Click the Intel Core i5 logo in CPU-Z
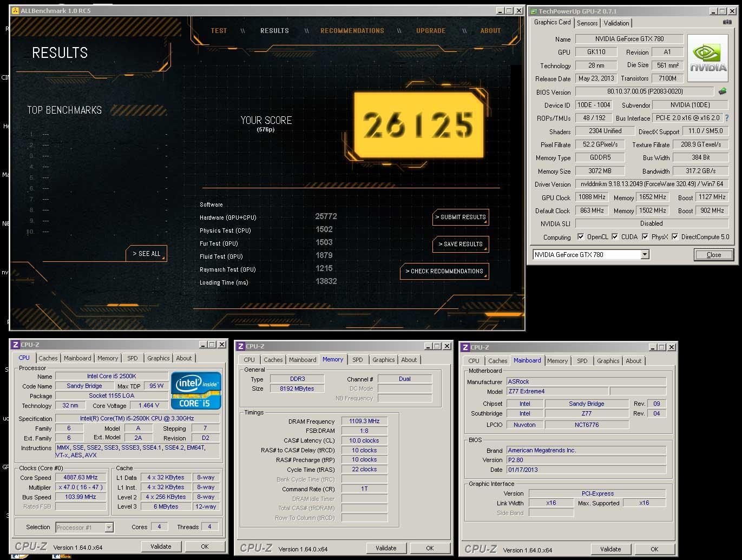The width and height of the screenshot is (742, 560). coord(196,390)
